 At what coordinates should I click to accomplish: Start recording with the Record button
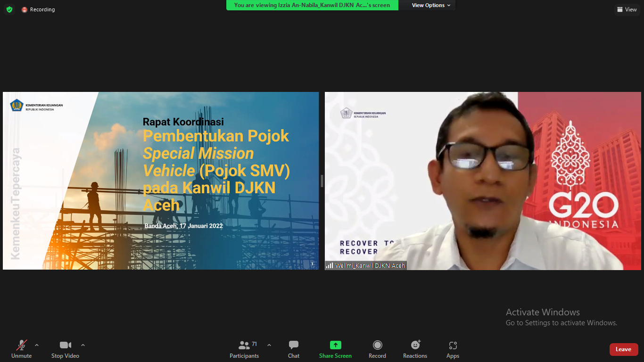[x=377, y=349]
